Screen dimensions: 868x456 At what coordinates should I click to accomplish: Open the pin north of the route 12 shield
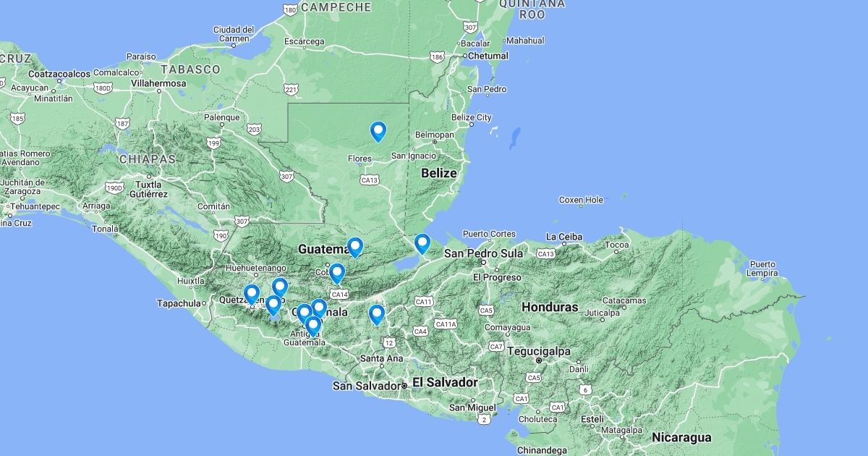coord(376,315)
